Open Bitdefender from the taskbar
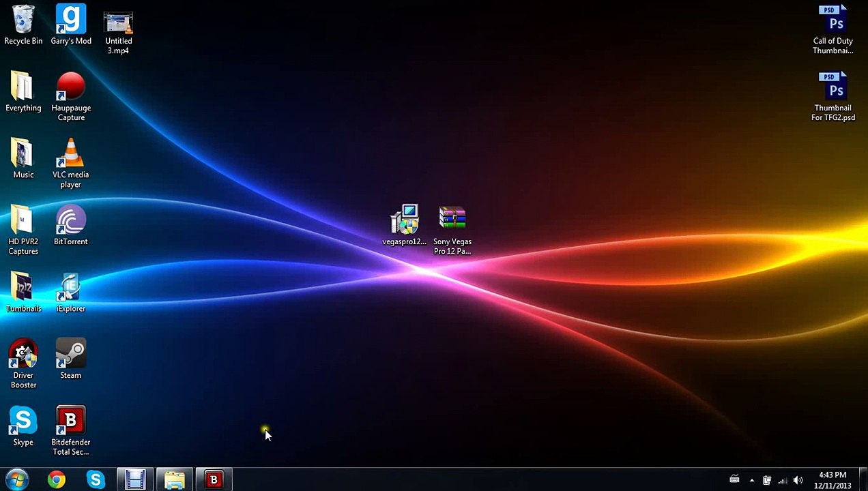This screenshot has width=868, height=491. point(214,480)
